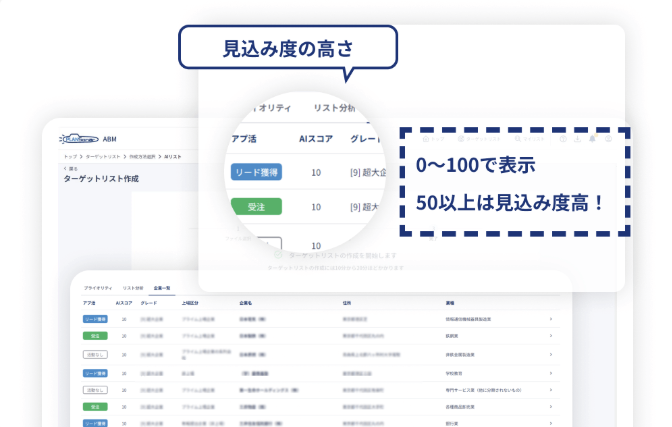
Task: Click the 見込み度の高さ speech bubble
Action: pyautogui.click(x=287, y=47)
